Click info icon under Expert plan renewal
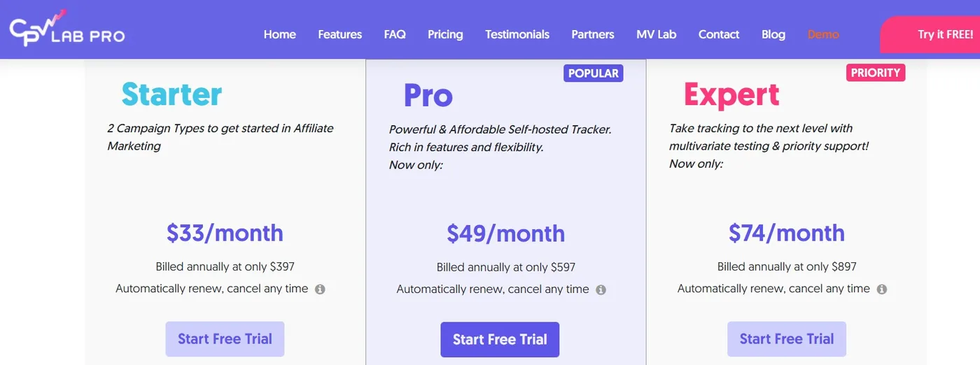 pos(882,289)
